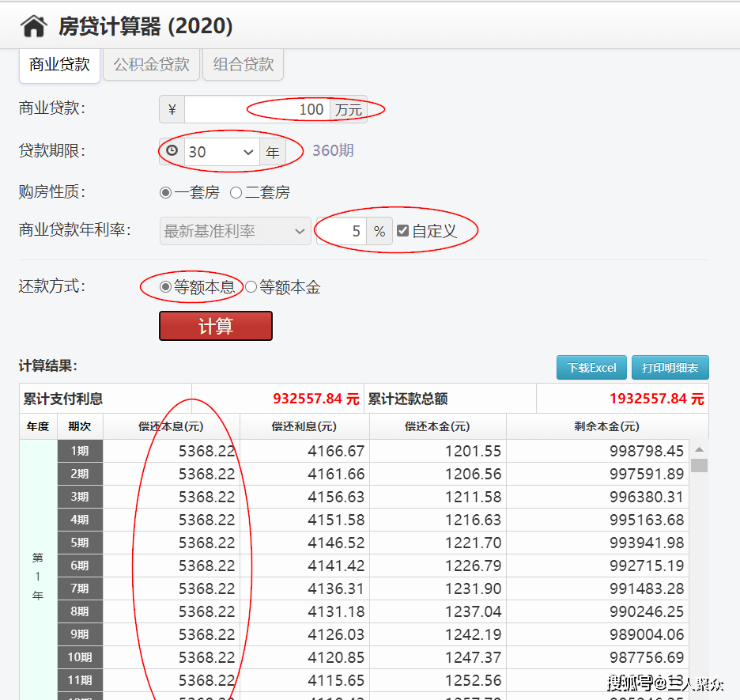Click the 打印明细表 button
Viewport: 740px width, 700px height.
coord(670,368)
